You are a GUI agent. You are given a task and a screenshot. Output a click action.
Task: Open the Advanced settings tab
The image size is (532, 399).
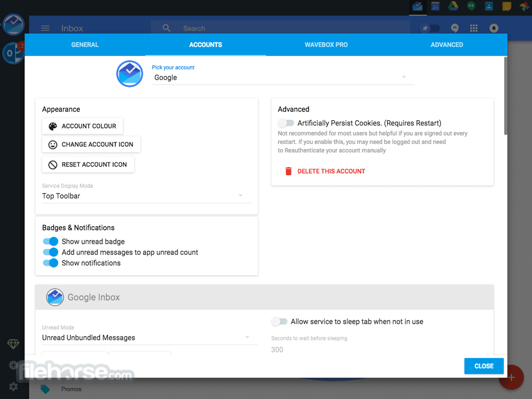point(447,45)
